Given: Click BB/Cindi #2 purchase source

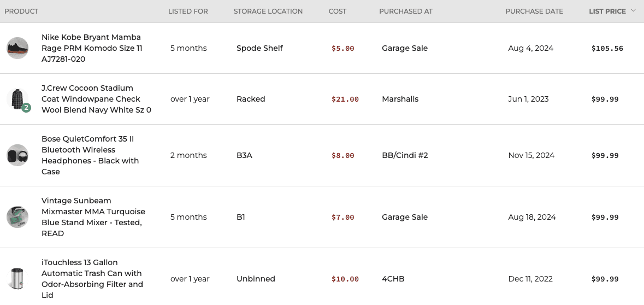Looking at the screenshot, I should point(405,155).
